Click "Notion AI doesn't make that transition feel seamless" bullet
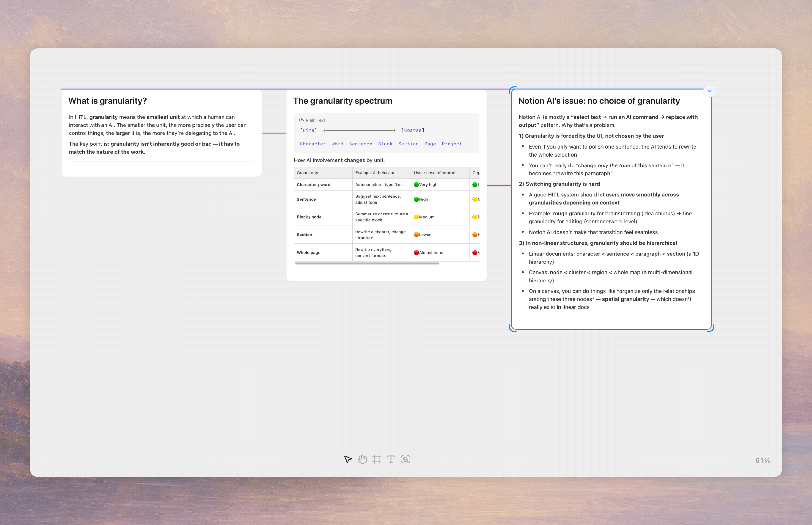 tap(593, 232)
